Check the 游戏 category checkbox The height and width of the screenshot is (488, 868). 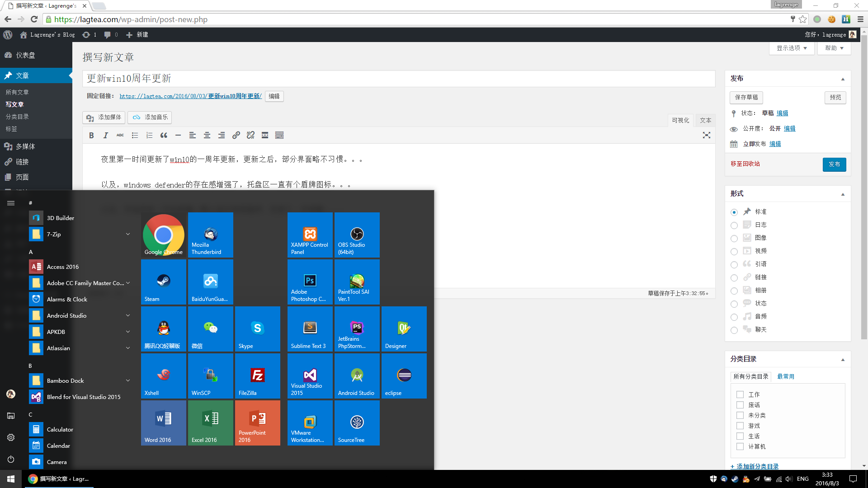tap(740, 426)
